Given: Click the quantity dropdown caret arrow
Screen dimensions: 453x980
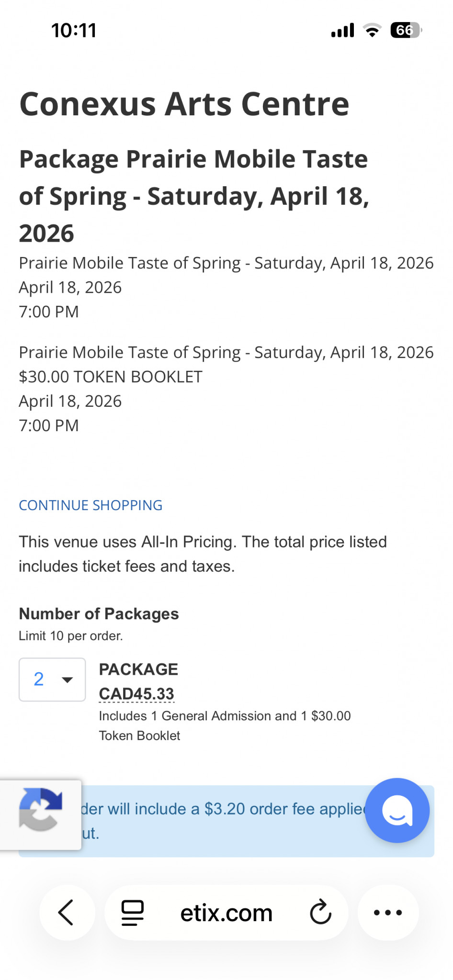Looking at the screenshot, I should (x=68, y=680).
